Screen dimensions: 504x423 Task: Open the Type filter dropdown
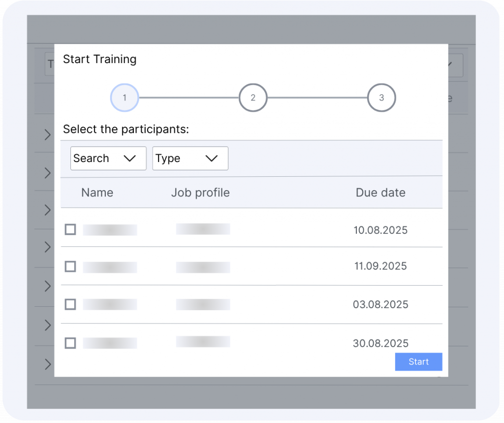(x=190, y=159)
